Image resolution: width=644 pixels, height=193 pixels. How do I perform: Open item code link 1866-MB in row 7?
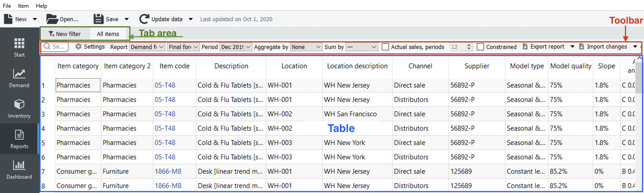(168, 171)
